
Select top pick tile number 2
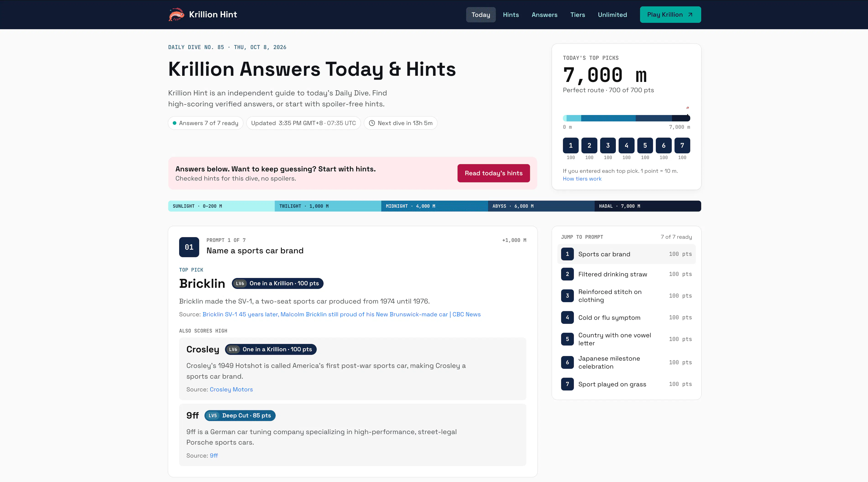click(x=589, y=145)
